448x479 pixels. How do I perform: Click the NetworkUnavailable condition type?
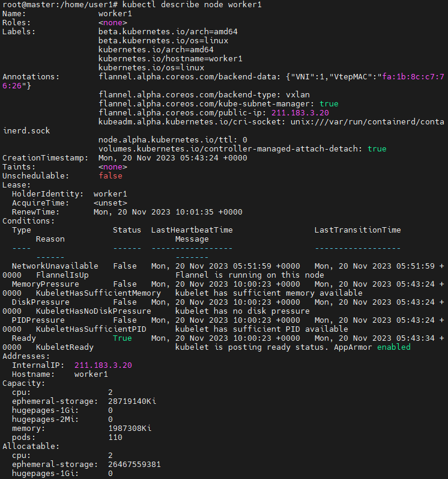coord(55,266)
